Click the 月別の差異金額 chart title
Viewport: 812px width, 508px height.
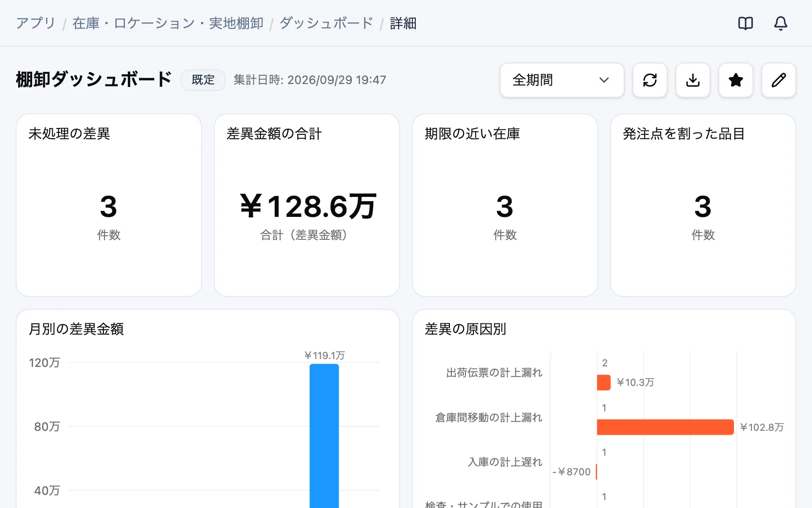[76, 329]
